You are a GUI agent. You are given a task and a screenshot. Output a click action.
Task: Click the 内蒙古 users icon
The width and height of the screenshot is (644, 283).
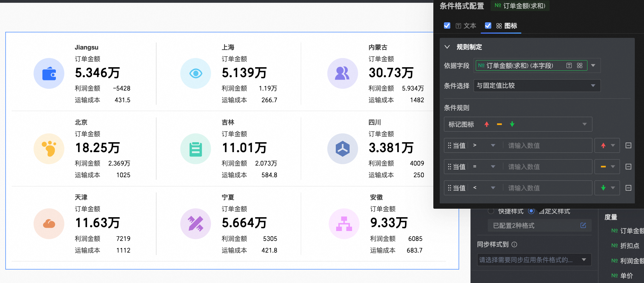[x=343, y=74]
